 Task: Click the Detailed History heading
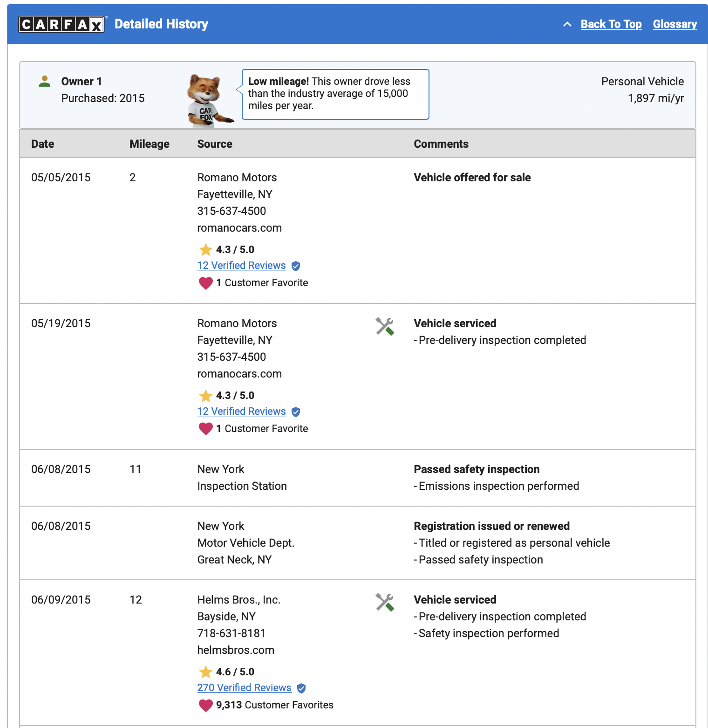coord(161,24)
